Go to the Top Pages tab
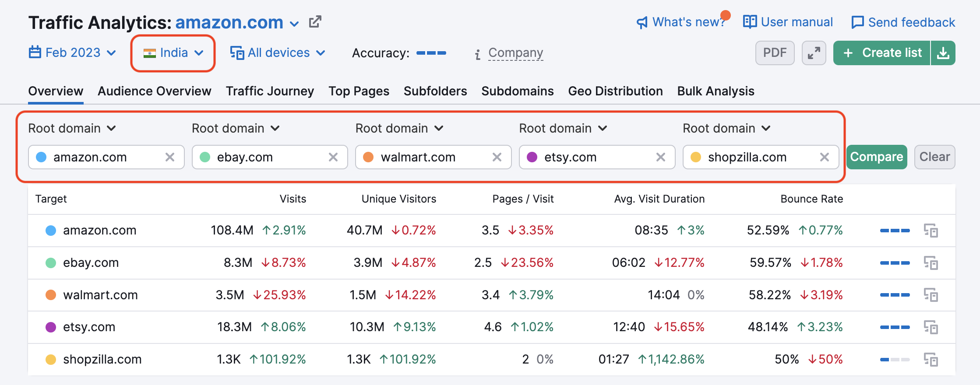The height and width of the screenshot is (385, 980). (x=359, y=91)
